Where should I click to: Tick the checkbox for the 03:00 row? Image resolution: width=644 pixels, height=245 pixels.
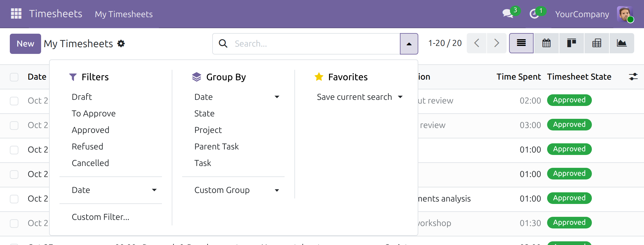click(14, 125)
